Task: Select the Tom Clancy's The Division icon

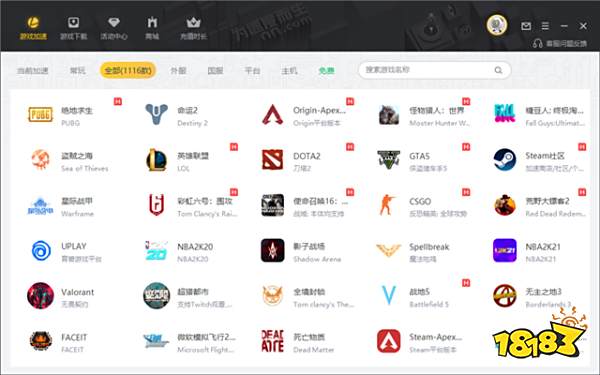Action: pyautogui.click(x=272, y=295)
